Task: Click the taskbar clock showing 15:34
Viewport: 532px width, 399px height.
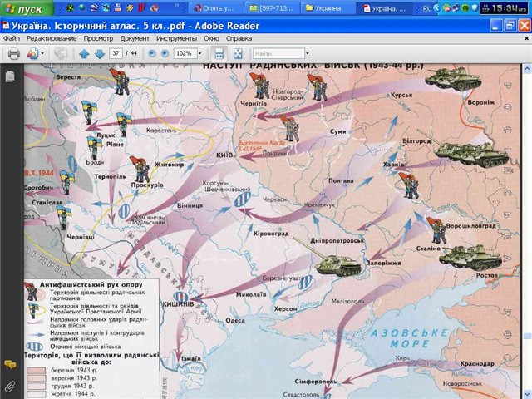Action: [x=504, y=8]
